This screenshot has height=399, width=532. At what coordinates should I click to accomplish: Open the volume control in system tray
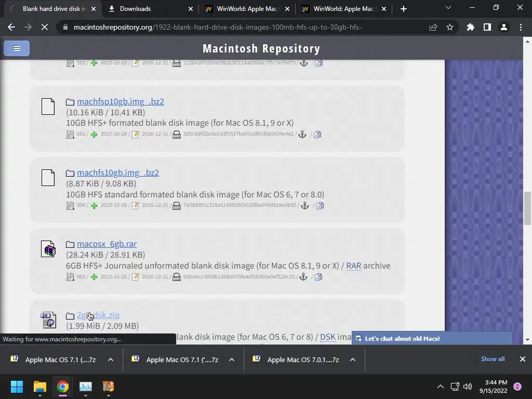[468, 387]
